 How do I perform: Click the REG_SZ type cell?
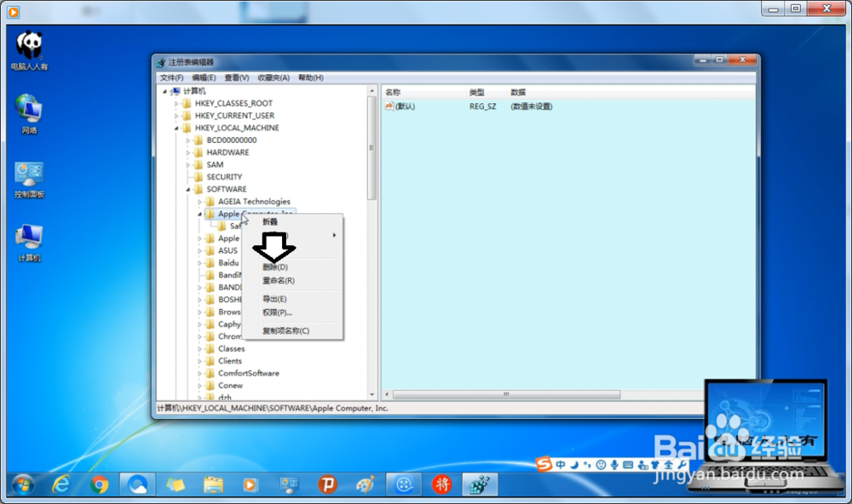(482, 106)
